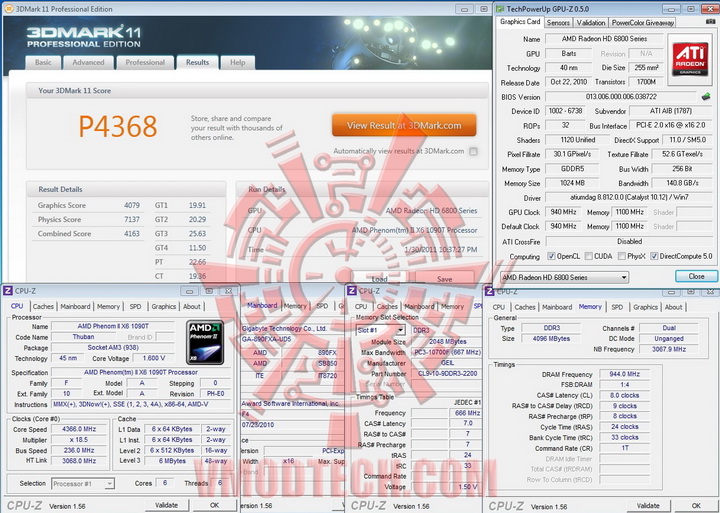
Task: Toggle the PhysX checkbox in GPU-Z
Action: pyautogui.click(x=622, y=256)
